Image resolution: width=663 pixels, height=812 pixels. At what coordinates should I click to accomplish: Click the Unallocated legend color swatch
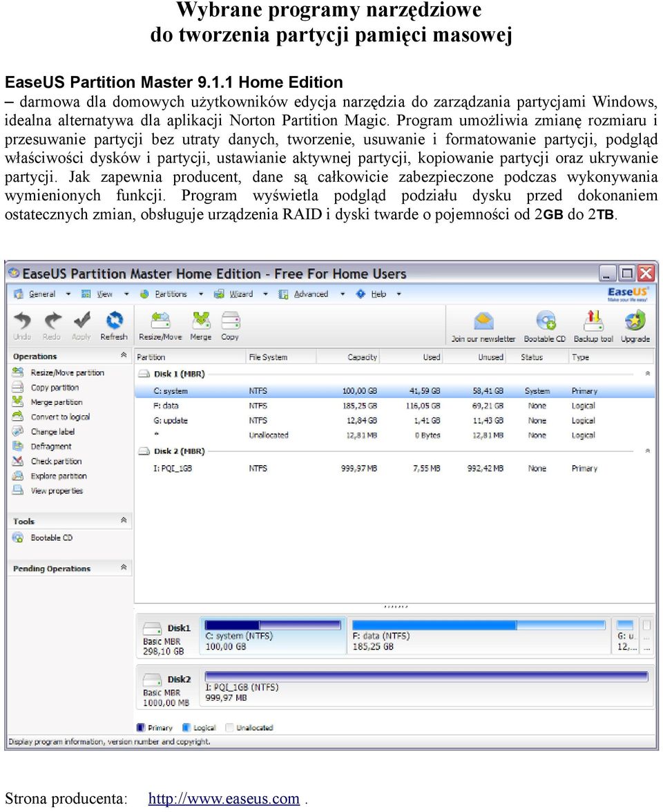coord(230,728)
